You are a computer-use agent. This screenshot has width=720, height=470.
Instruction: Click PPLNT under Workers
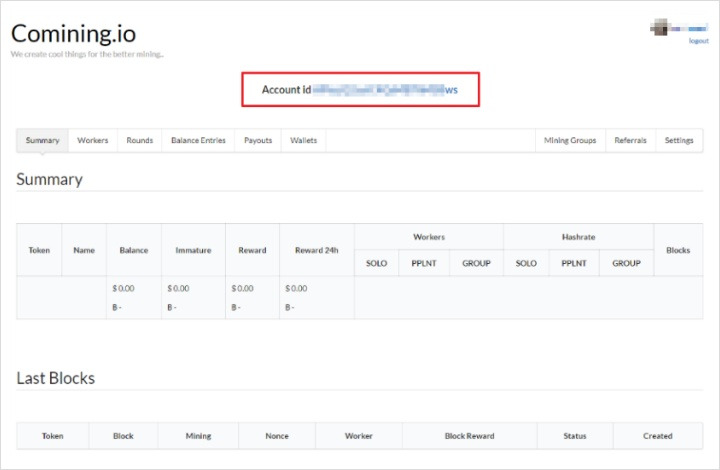pyautogui.click(x=424, y=263)
